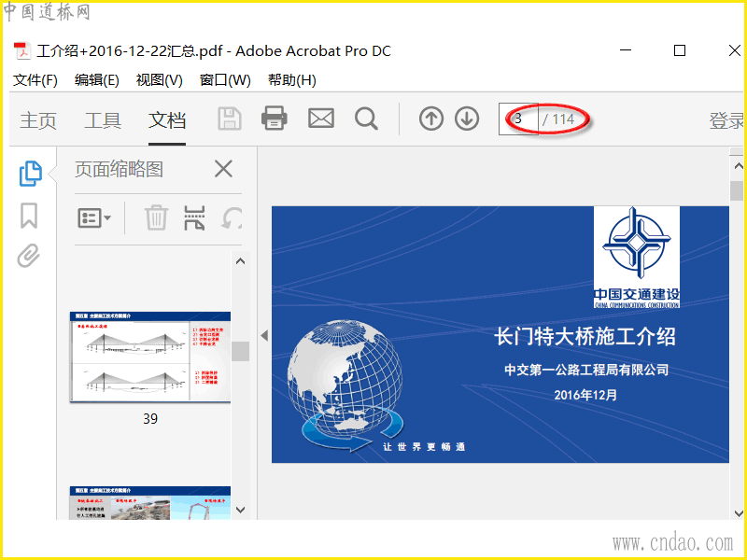Click thumbnail panel scroll up arrow
747x560 pixels.
click(241, 261)
